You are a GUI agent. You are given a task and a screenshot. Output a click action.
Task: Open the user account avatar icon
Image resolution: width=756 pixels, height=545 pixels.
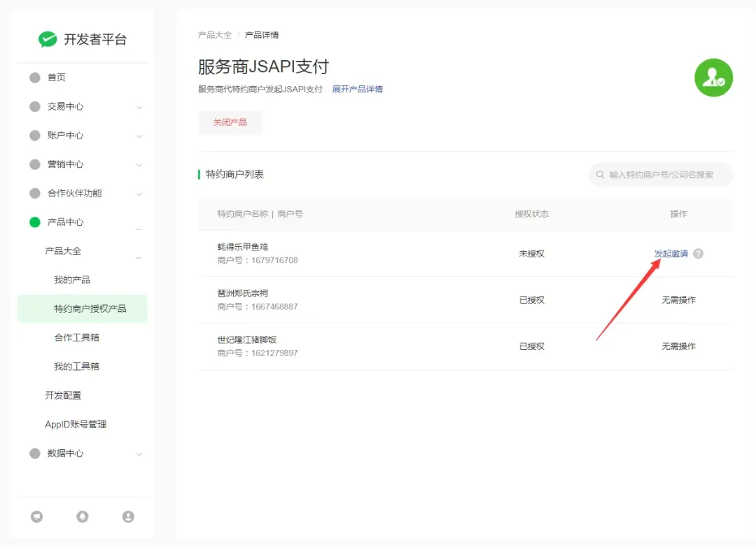pos(128,516)
